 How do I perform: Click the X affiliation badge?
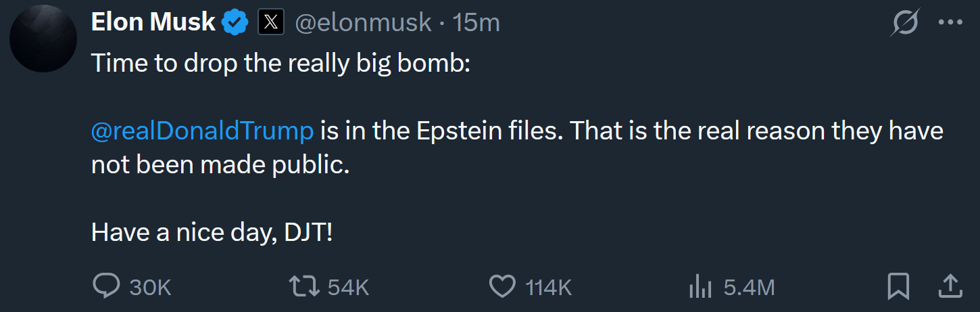(x=271, y=23)
